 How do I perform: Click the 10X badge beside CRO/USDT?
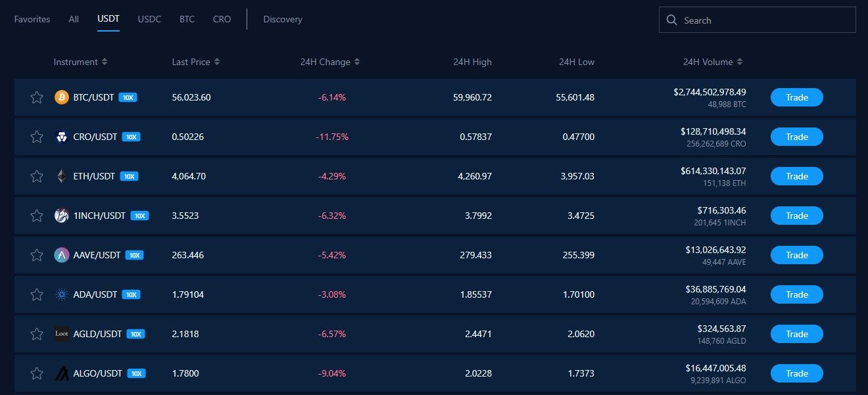131,137
